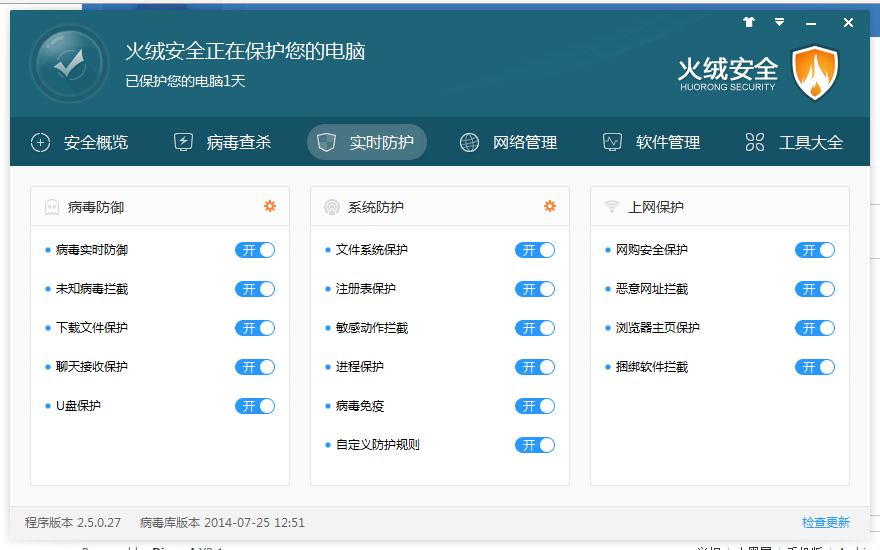Image resolution: width=880 pixels, height=550 pixels.
Task: Go to 工具大全 tab
Action: (x=795, y=142)
